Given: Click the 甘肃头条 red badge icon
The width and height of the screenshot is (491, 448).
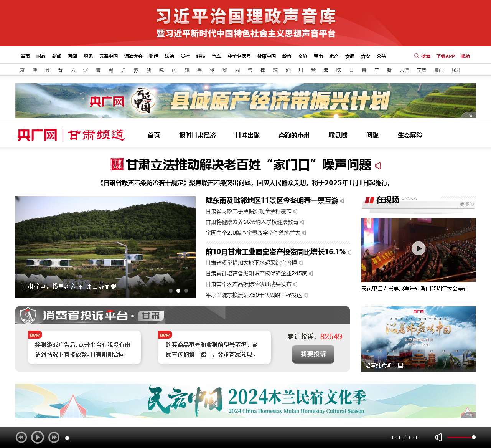Looking at the screenshot, I should tap(117, 164).
